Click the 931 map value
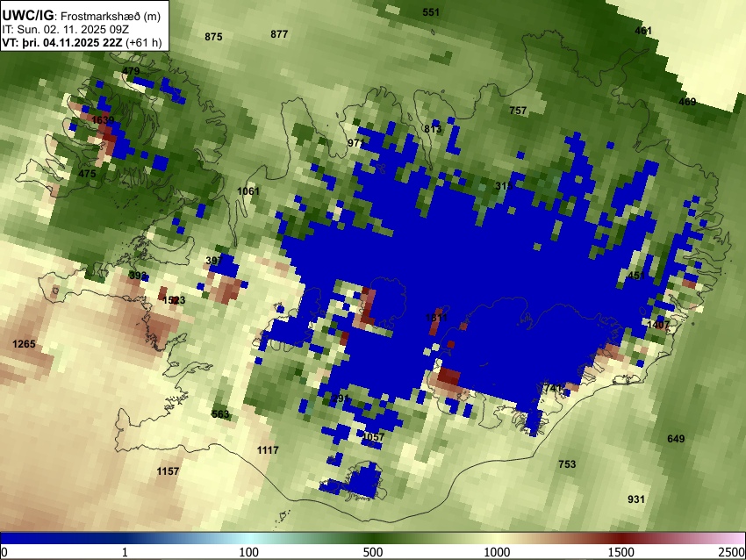 point(636,499)
